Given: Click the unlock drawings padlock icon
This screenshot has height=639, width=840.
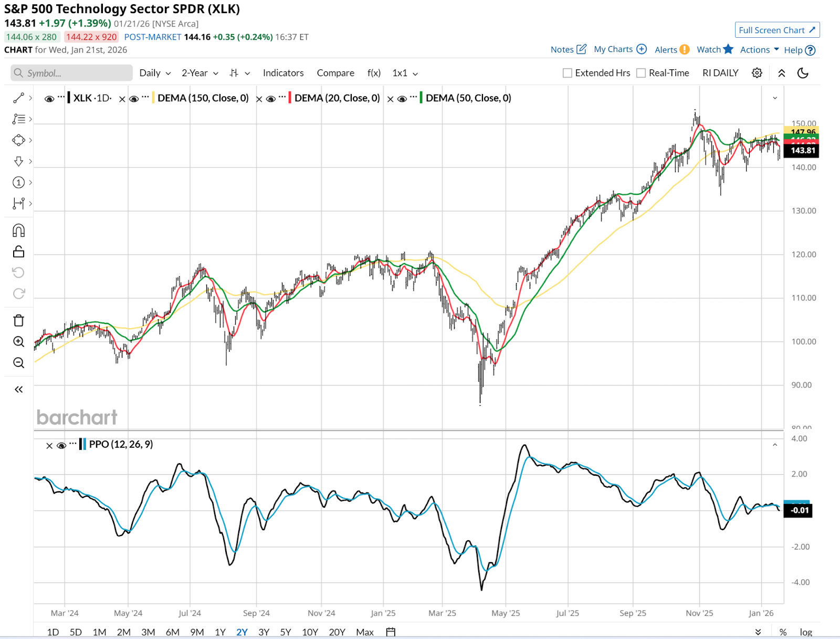Looking at the screenshot, I should [x=18, y=252].
